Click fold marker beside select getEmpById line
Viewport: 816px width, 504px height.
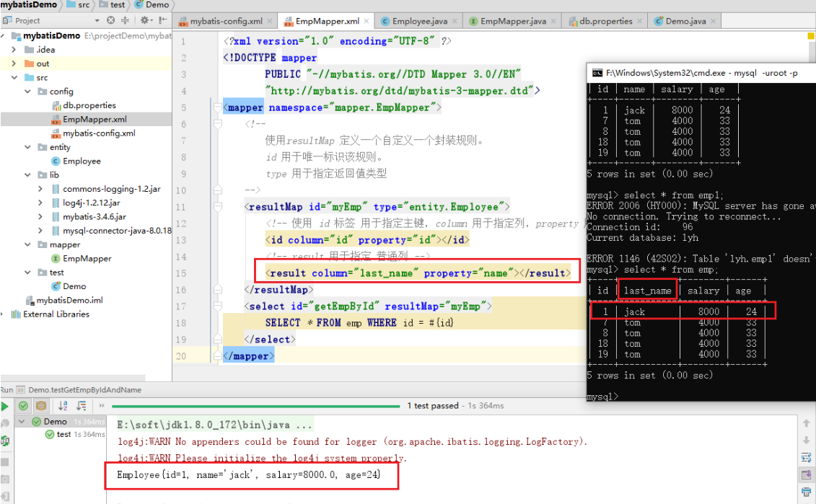(218, 306)
